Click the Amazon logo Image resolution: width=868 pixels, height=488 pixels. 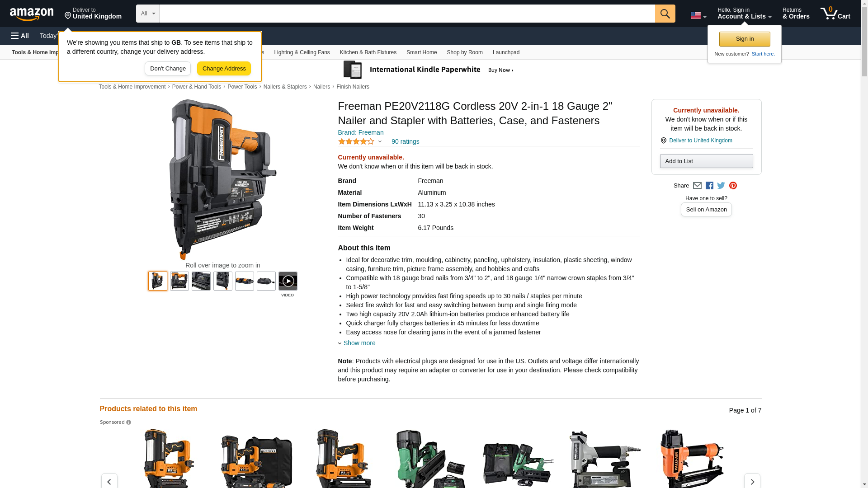click(32, 14)
